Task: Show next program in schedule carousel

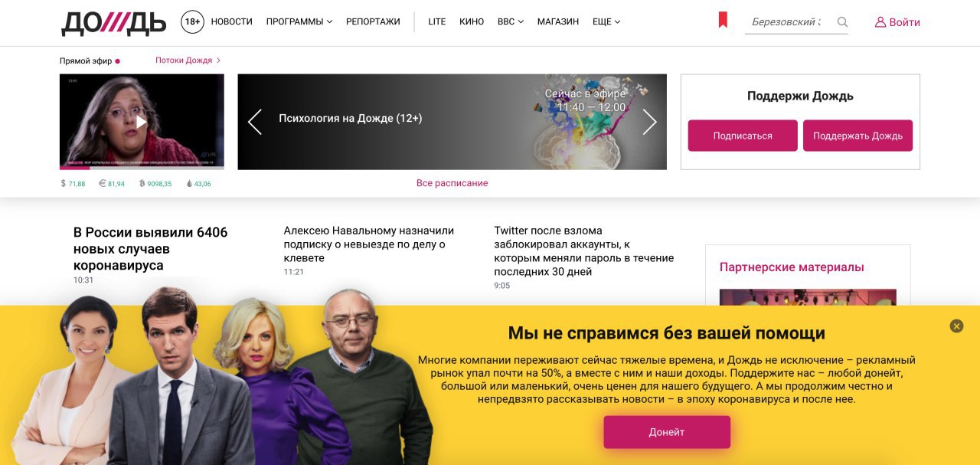Action: (x=649, y=122)
